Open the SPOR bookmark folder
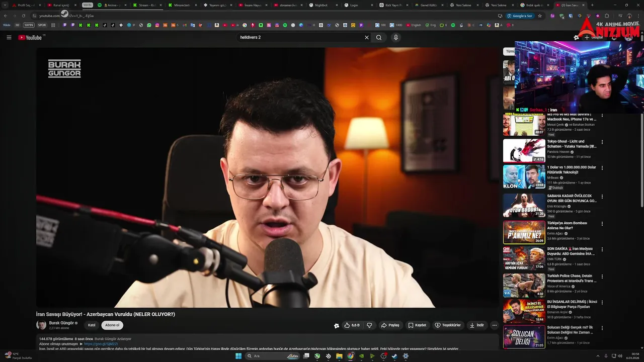The height and width of the screenshot is (362, 644). point(42,25)
